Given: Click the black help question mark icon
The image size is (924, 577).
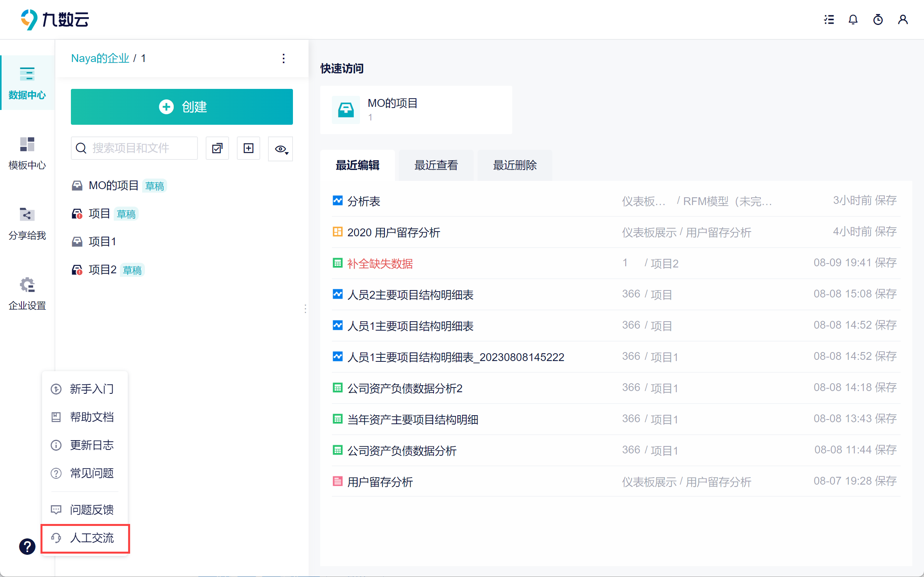Looking at the screenshot, I should pyautogui.click(x=27, y=546).
